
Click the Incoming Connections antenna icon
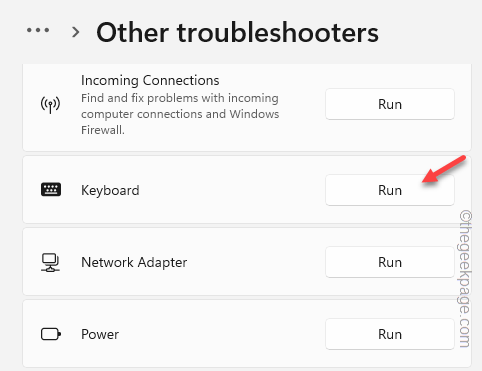(x=50, y=105)
